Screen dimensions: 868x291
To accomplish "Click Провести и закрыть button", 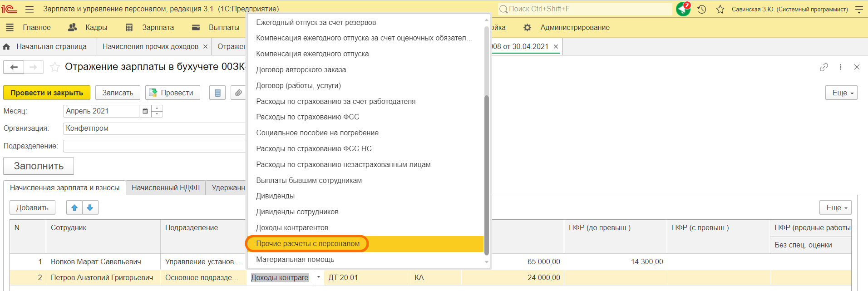I will coord(47,93).
